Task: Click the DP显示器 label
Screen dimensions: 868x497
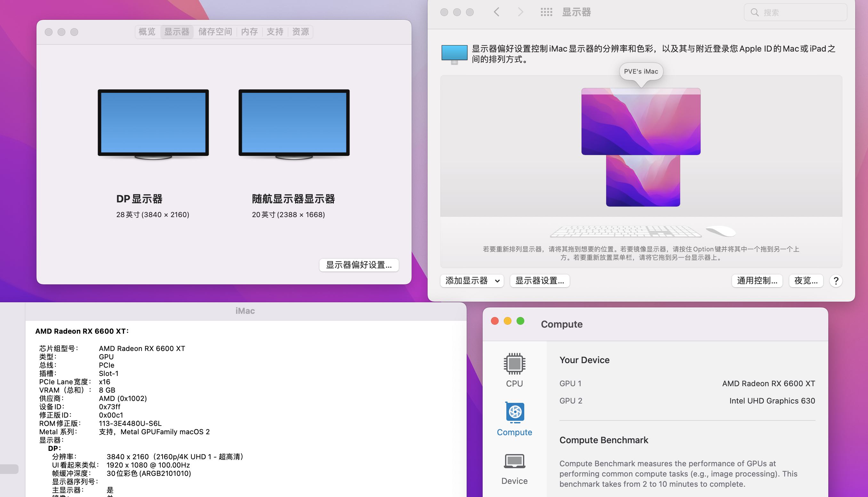Action: [x=139, y=199]
